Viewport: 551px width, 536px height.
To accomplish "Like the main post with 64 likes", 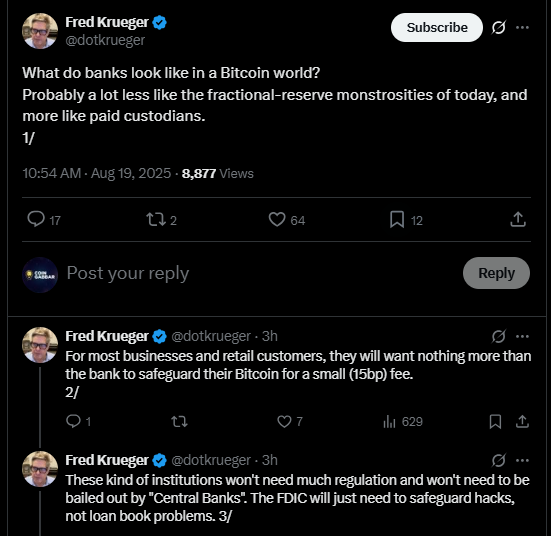I will tap(277, 219).
